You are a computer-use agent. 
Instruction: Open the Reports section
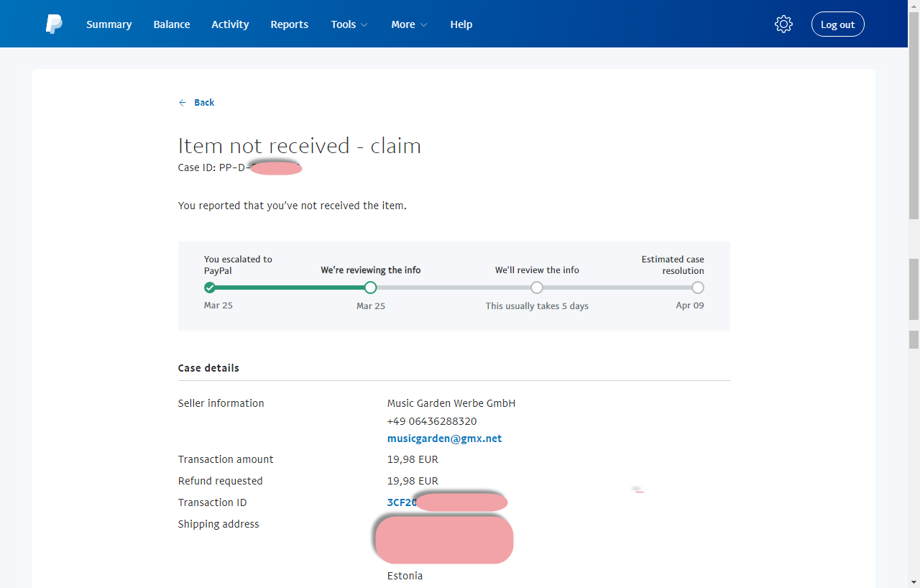coord(290,24)
